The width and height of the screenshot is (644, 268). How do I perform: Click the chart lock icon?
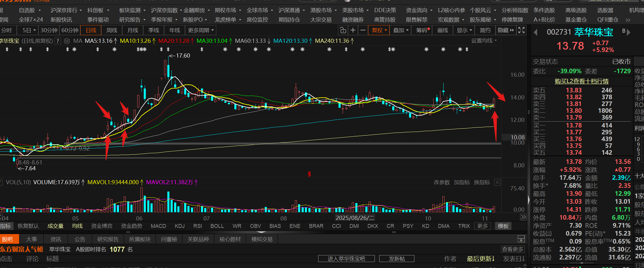pos(343,30)
